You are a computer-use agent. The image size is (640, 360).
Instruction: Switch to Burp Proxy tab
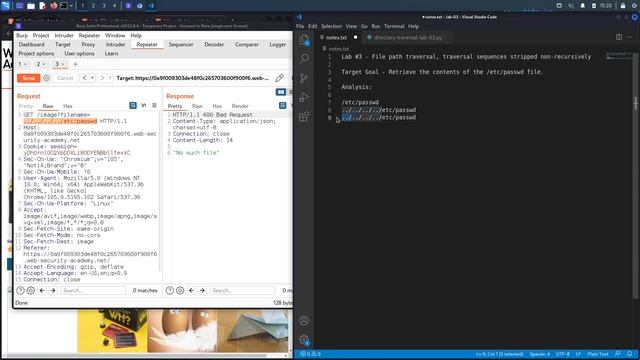point(88,44)
